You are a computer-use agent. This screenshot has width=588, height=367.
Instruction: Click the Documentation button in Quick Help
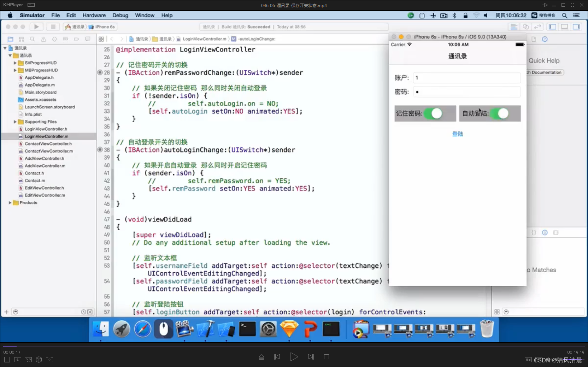coord(545,72)
